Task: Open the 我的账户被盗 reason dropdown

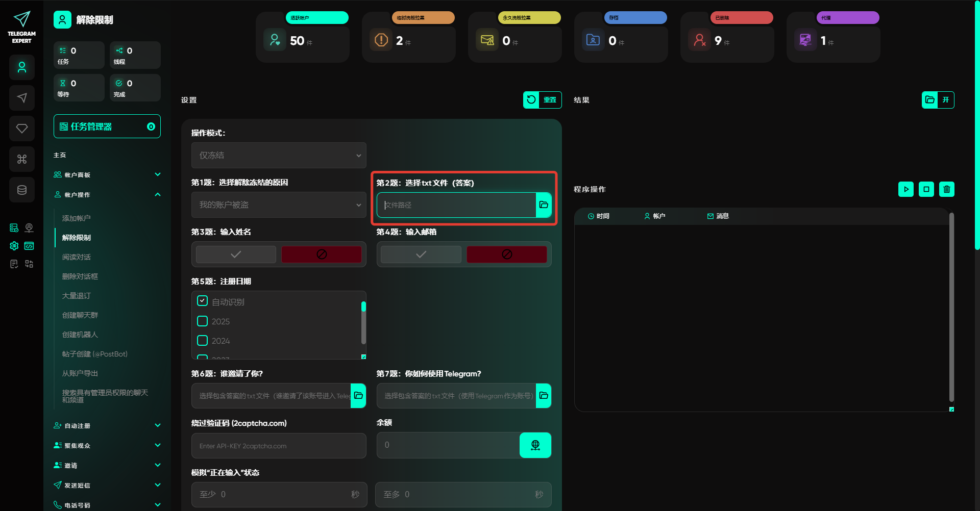Action: [279, 205]
